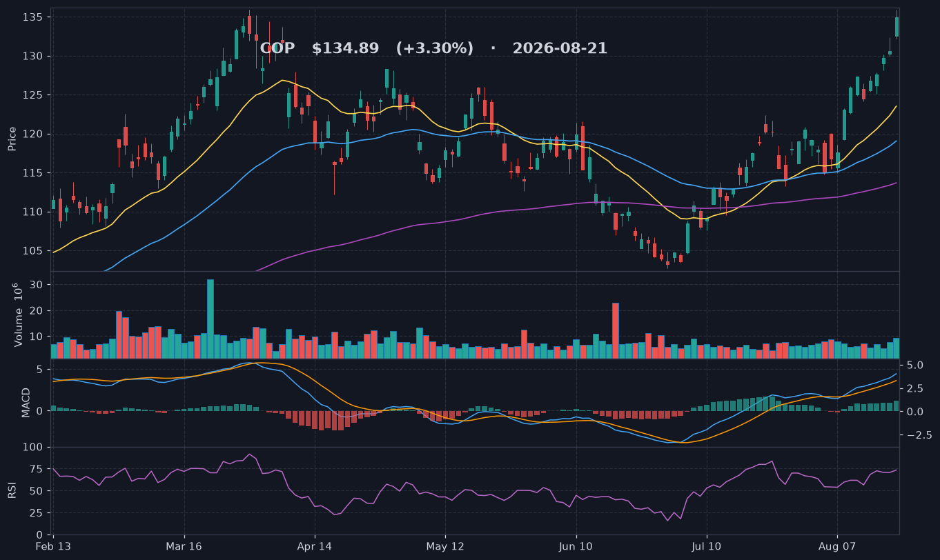Select the 105 tick on the Price axis
The width and height of the screenshot is (940, 560).
click(x=34, y=250)
